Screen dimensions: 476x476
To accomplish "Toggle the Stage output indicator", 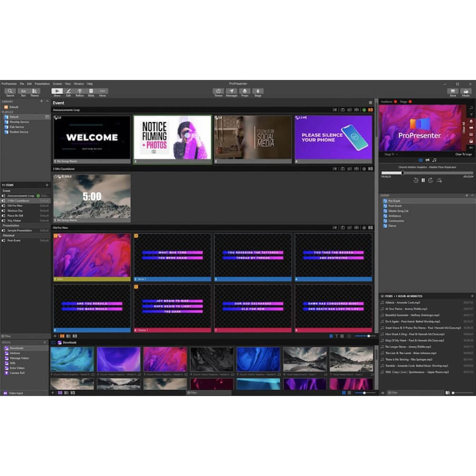I will [x=410, y=101].
